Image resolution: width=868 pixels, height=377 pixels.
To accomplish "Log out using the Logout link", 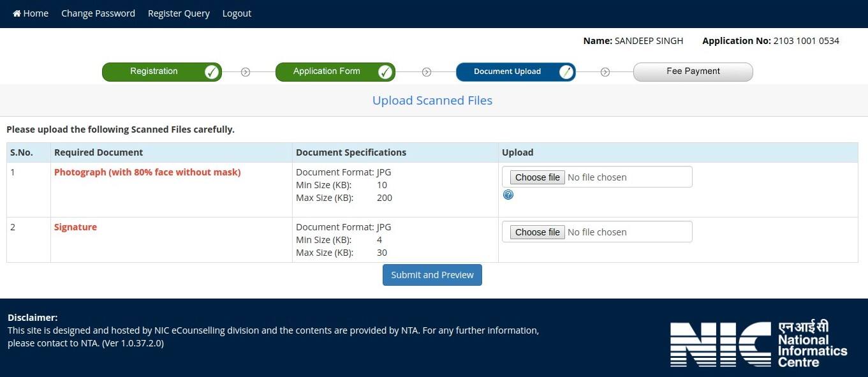I will pyautogui.click(x=237, y=13).
